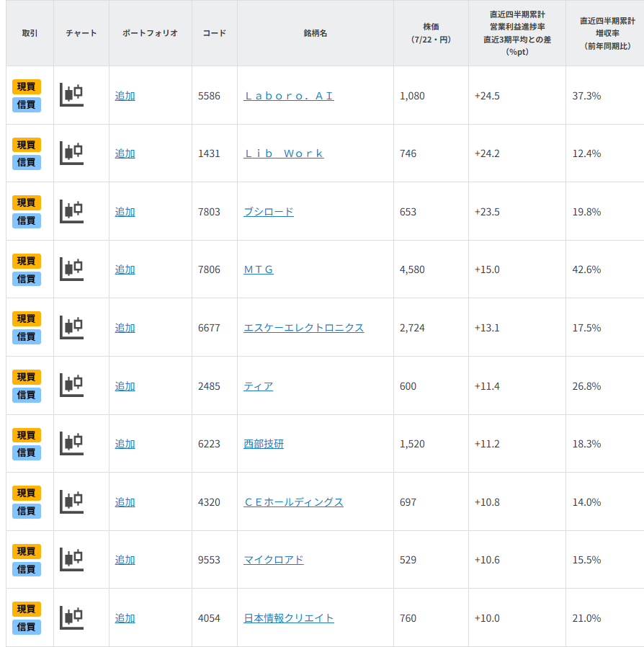The image size is (644, 647).
Task: Open the chart icon for 日本情報クリエイト
Action: point(71,617)
